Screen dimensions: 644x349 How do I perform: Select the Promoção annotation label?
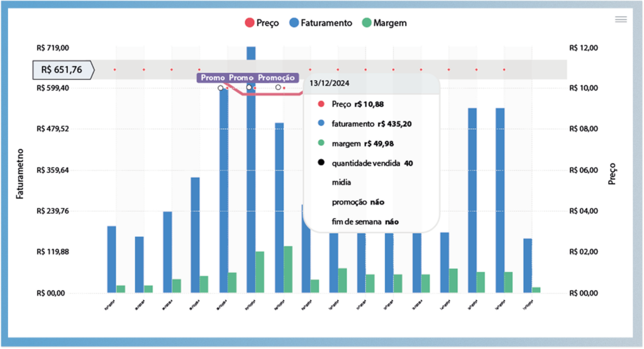[276, 77]
